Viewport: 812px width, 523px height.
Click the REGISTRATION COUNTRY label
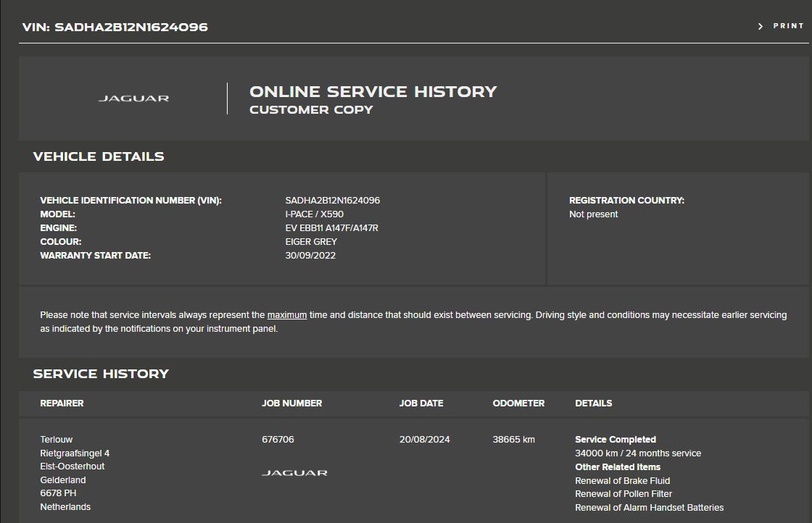626,200
